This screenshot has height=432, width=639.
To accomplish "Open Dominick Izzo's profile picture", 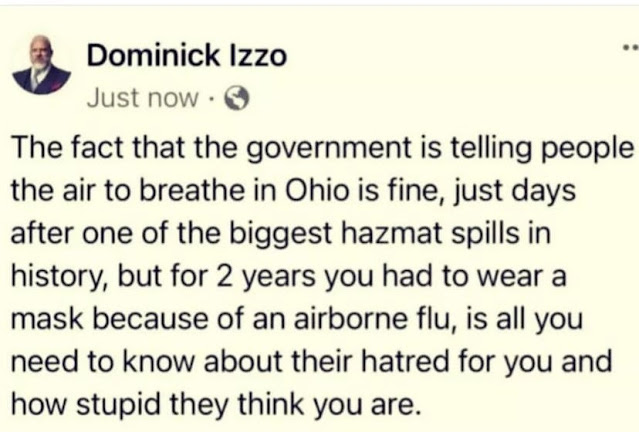I will (x=42, y=65).
